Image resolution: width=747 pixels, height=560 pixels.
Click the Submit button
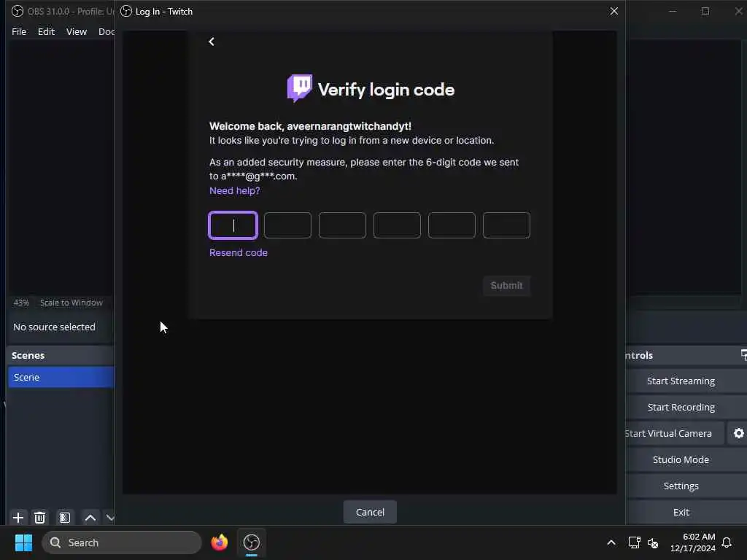click(506, 285)
